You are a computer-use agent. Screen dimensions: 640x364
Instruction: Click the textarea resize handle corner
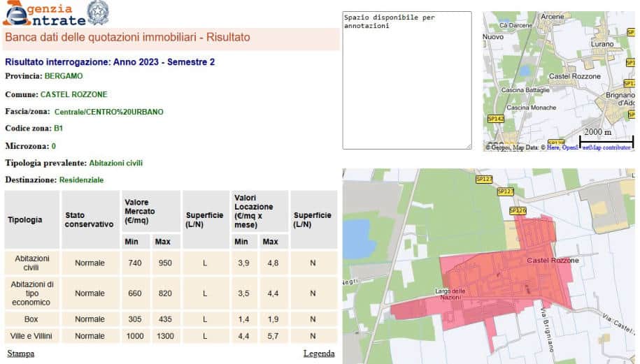point(468,145)
